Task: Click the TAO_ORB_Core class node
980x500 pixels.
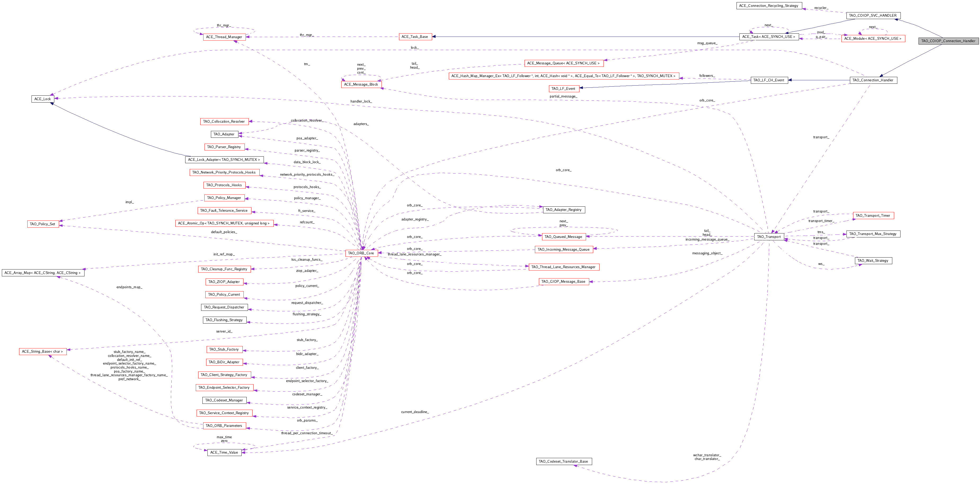Action: tap(361, 253)
